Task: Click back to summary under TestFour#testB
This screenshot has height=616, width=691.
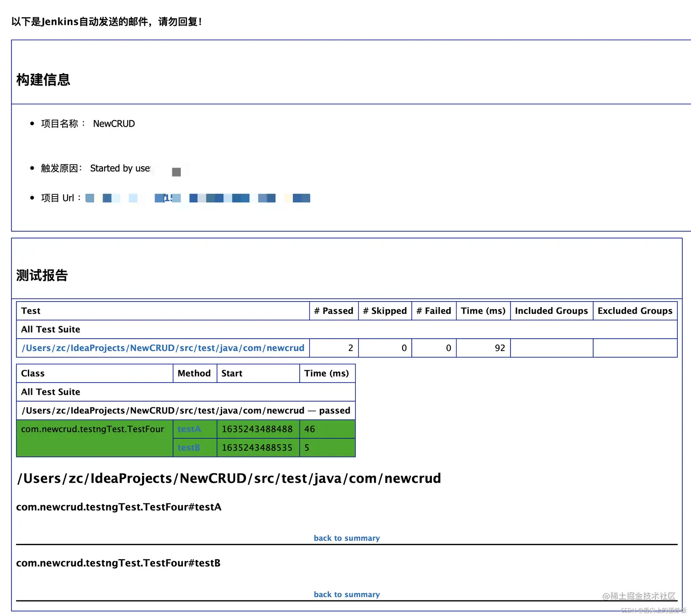Action: point(347,594)
